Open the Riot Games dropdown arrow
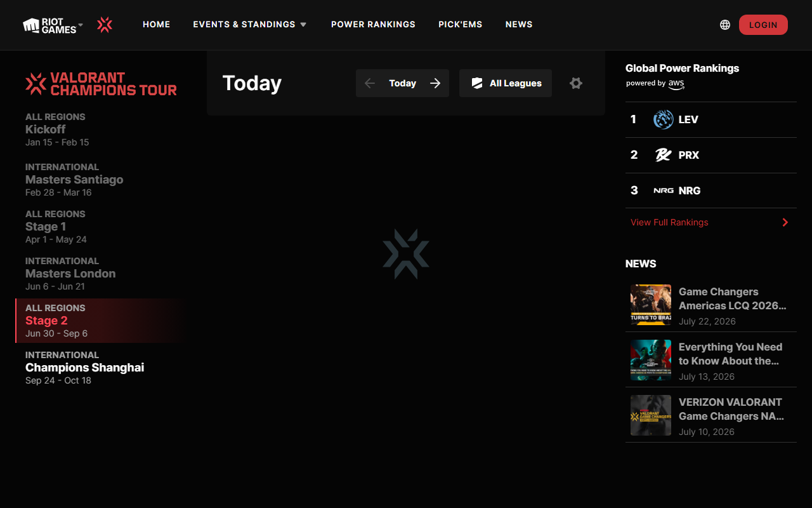This screenshot has height=508, width=812. pos(81,25)
